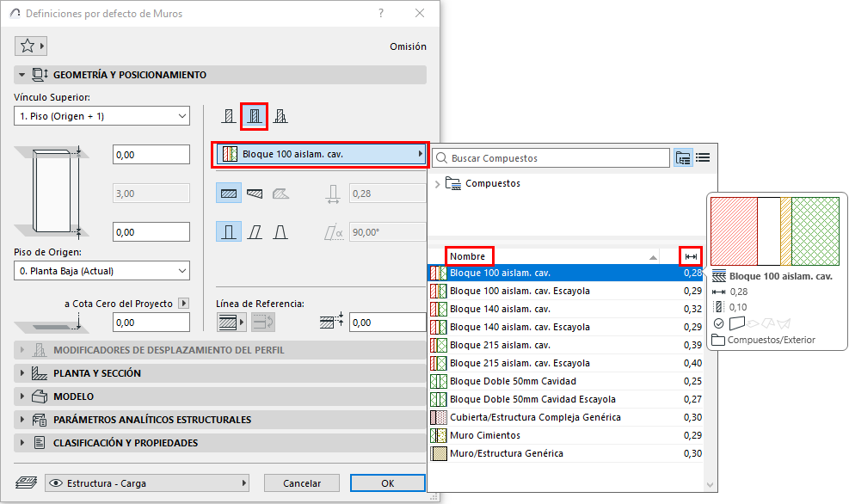Viewport: 849px width, 504px height.
Task: Click the Cancelar button
Action: 302,482
